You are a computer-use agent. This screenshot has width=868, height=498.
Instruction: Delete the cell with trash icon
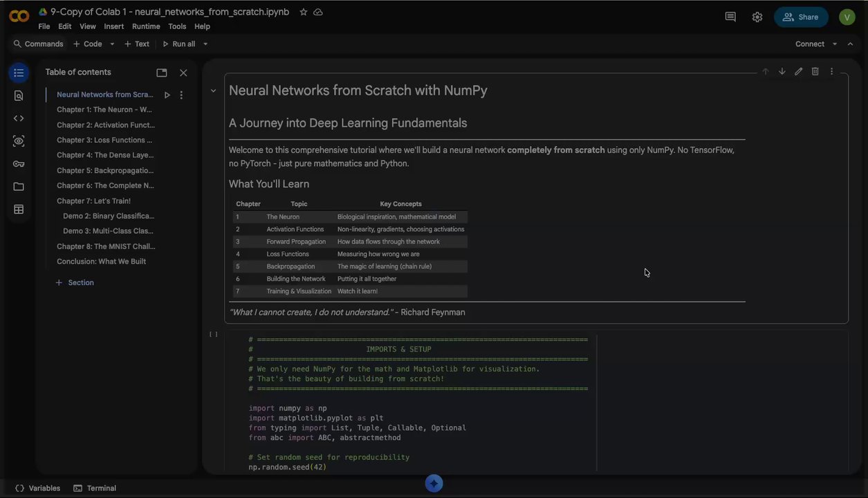tap(815, 71)
